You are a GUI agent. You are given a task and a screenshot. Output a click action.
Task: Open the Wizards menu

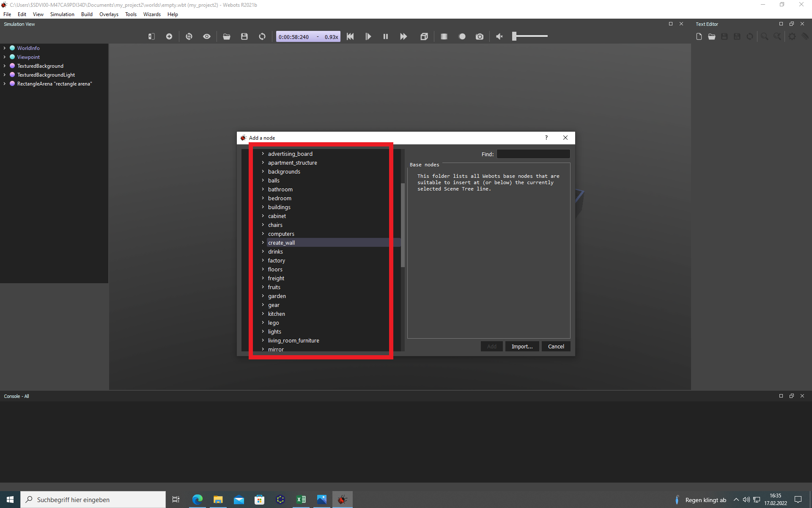click(152, 14)
